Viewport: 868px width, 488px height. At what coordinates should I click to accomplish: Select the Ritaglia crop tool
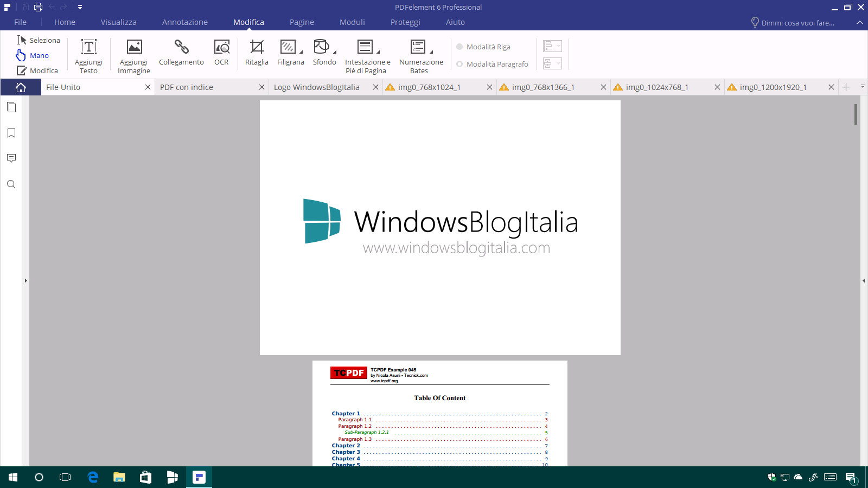[x=257, y=52]
